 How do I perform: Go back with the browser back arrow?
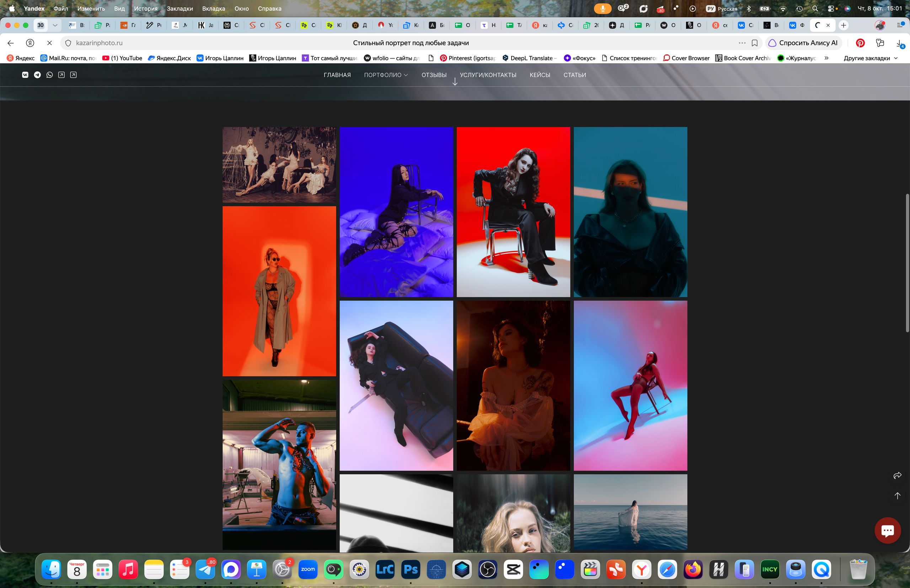[11, 43]
